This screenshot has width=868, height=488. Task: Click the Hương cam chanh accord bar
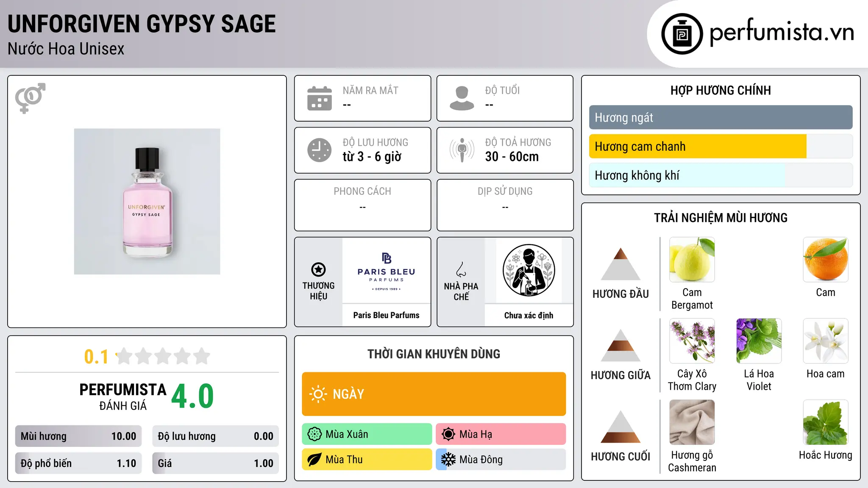721,146
